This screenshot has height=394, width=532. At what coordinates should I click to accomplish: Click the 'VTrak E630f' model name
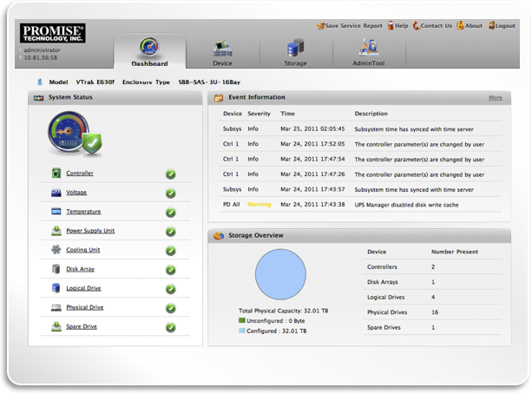click(x=95, y=82)
